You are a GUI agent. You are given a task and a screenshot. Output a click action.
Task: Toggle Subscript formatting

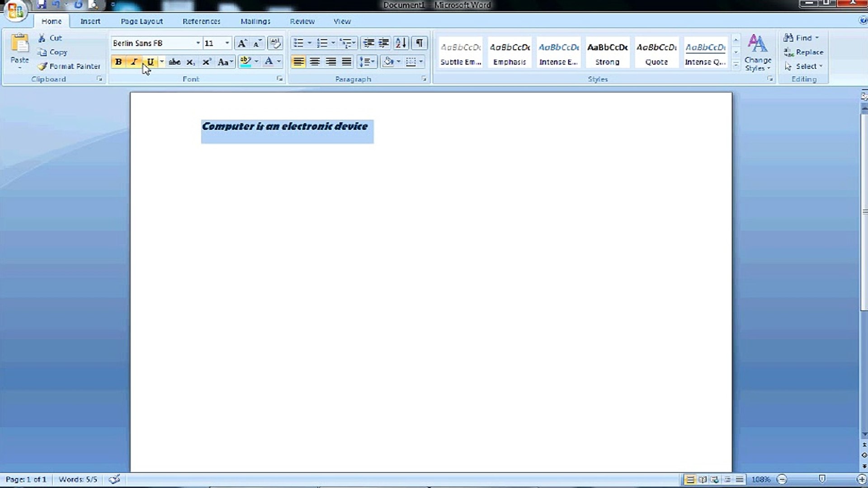point(191,62)
